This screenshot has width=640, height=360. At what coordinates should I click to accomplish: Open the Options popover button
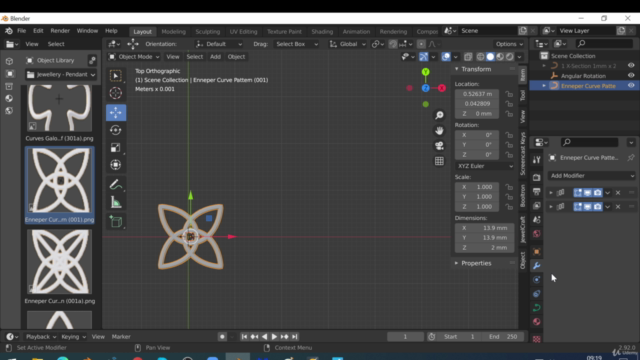(509, 44)
